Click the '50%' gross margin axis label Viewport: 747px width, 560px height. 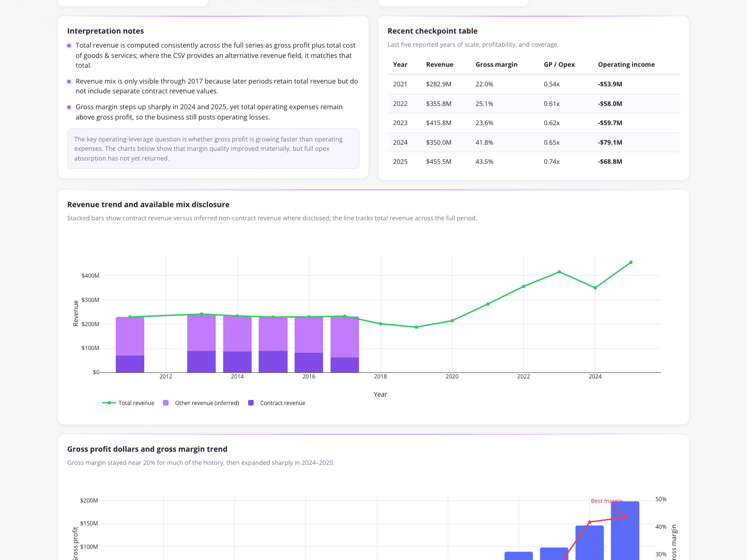point(661,499)
